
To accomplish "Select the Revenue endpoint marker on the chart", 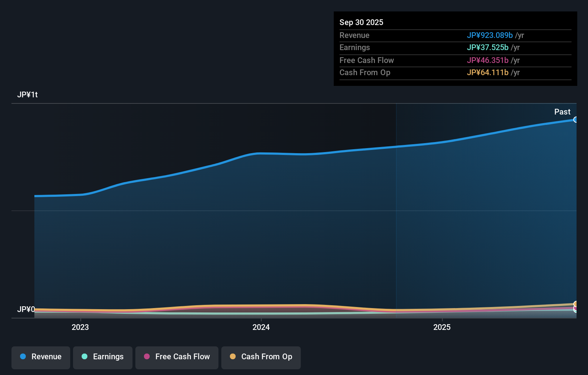I will pos(576,120).
